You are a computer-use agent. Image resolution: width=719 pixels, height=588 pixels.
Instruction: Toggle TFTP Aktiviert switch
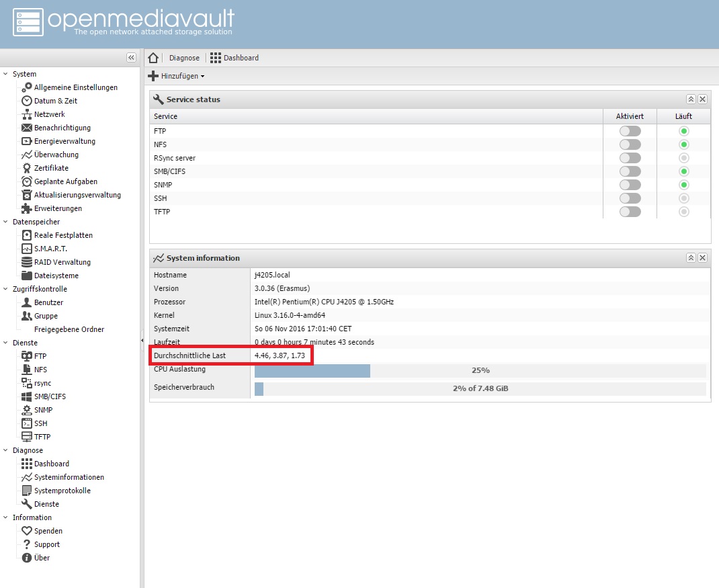(x=630, y=212)
